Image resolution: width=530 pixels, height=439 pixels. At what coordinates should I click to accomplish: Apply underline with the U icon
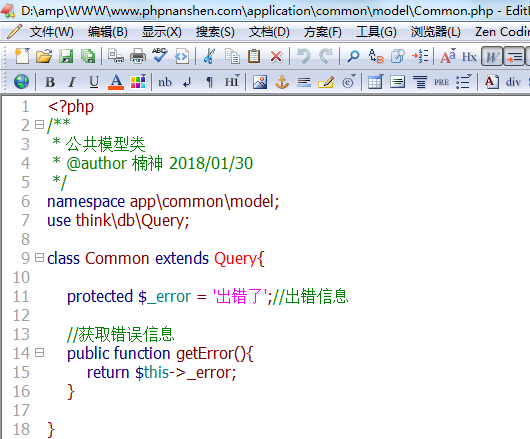click(x=94, y=82)
